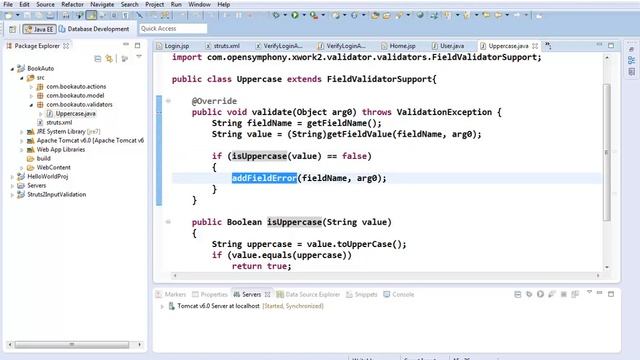Open the Source menu
This screenshot has width=640, height=360.
(x=45, y=4)
